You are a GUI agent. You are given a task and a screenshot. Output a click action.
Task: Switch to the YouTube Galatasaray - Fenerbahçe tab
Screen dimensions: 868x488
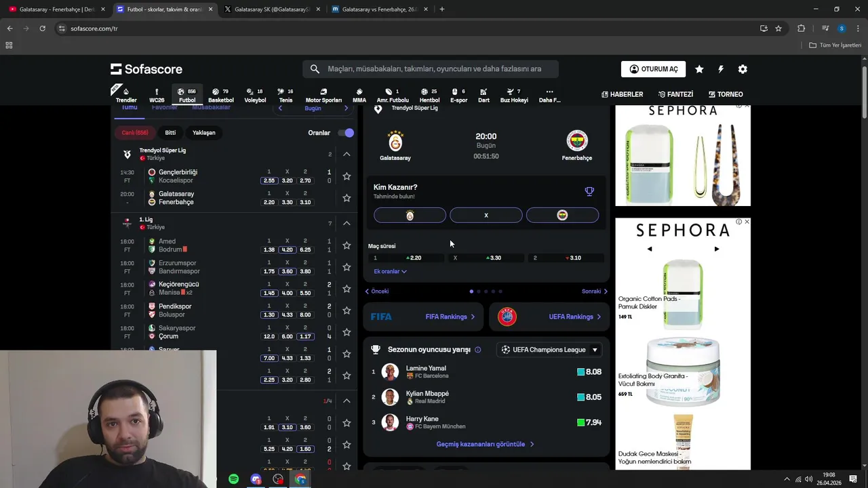coord(56,9)
